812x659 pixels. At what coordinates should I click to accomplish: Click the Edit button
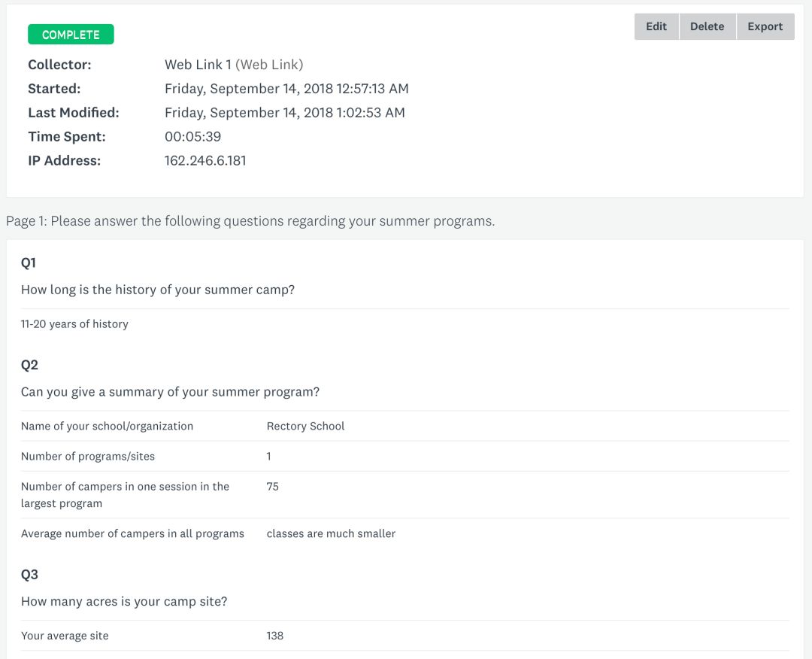[x=656, y=26]
